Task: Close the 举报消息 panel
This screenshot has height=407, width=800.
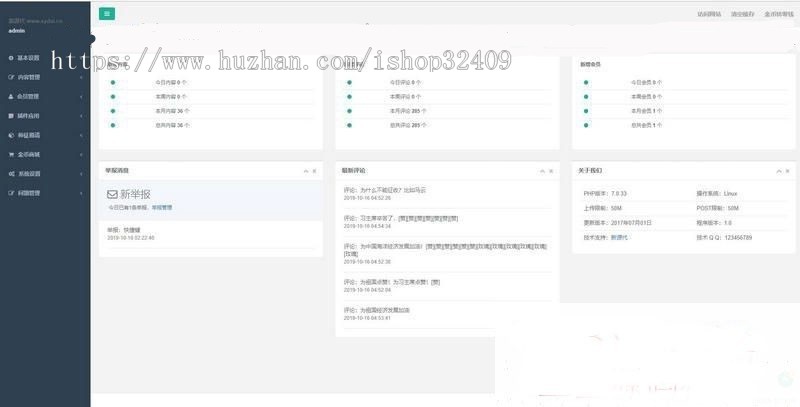Action: tap(314, 171)
